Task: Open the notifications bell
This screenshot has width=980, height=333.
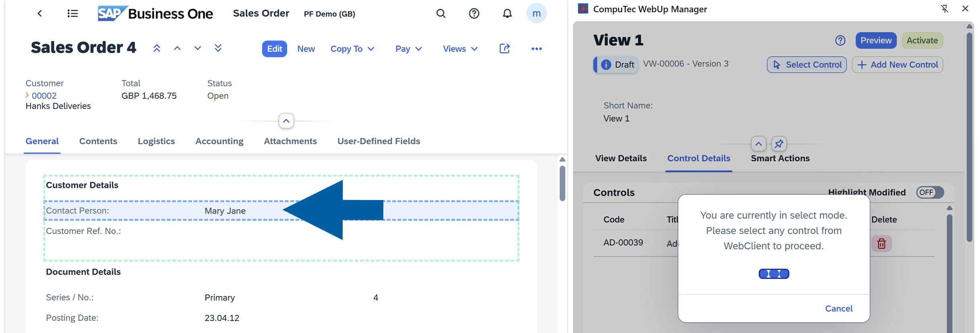Action: pyautogui.click(x=507, y=14)
